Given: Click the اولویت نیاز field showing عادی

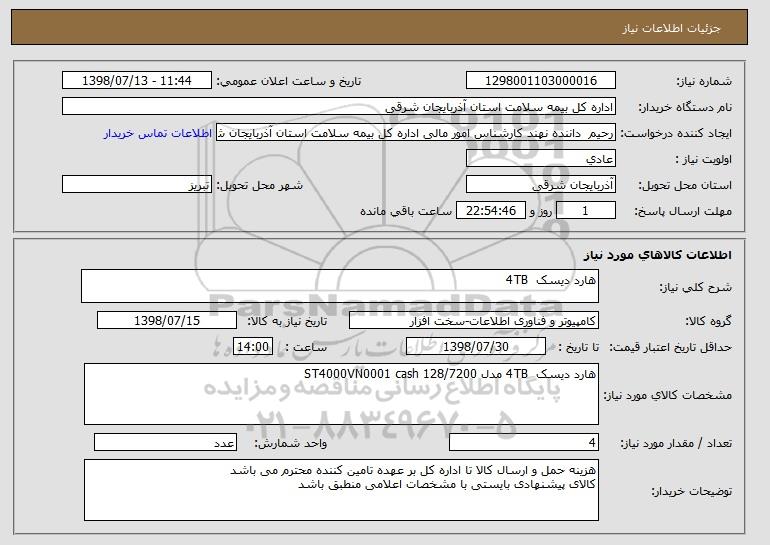Looking at the screenshot, I should coord(541,159).
